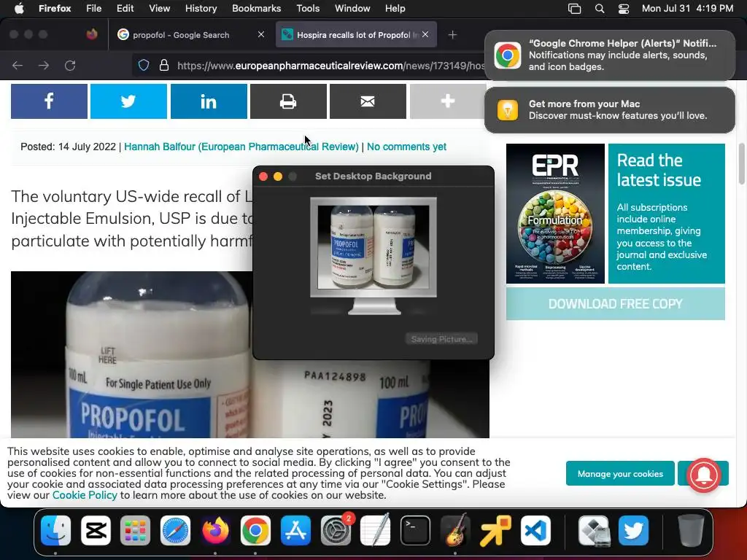Click Hannah Balfour author link

pyautogui.click(x=241, y=147)
